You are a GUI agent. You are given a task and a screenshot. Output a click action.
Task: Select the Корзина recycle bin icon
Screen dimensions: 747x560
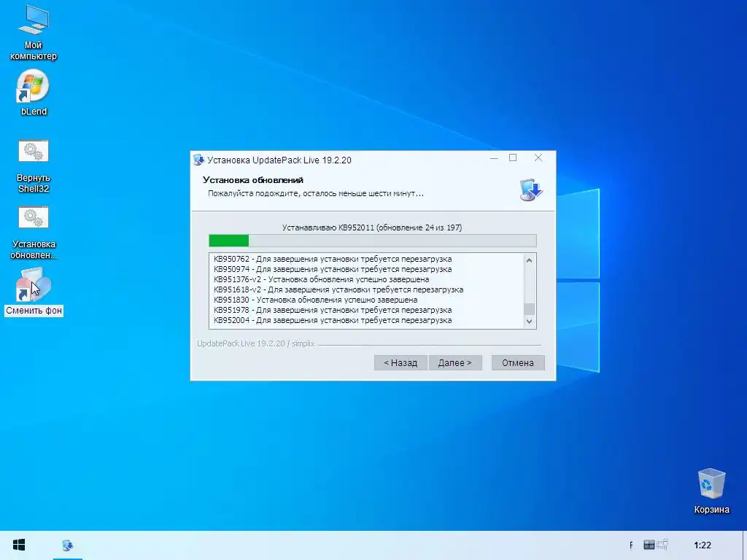click(x=712, y=491)
